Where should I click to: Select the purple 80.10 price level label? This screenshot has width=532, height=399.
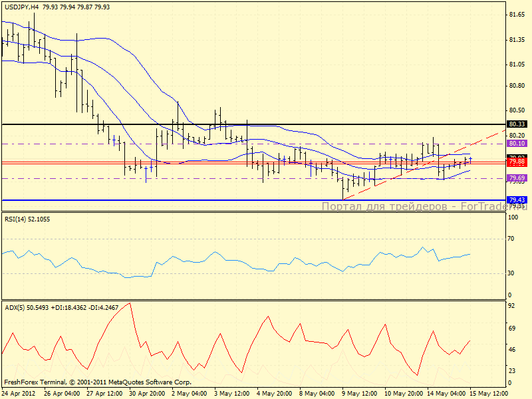(517, 144)
